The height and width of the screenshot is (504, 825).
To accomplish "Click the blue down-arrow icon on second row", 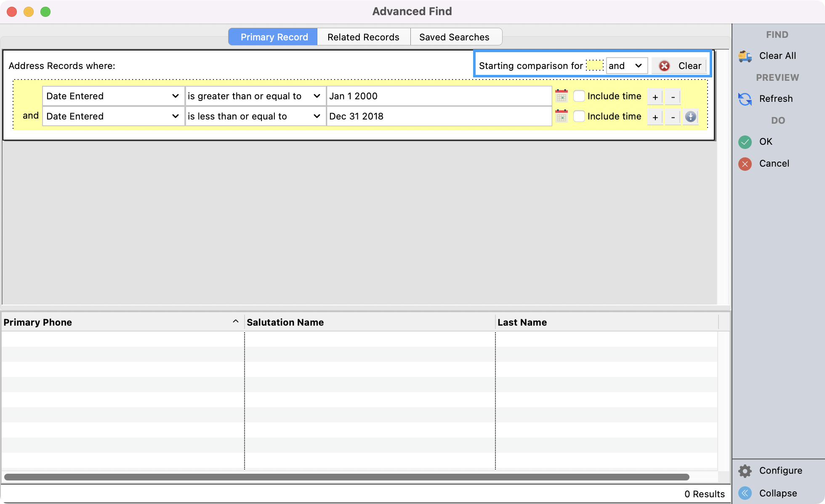I will [691, 117].
